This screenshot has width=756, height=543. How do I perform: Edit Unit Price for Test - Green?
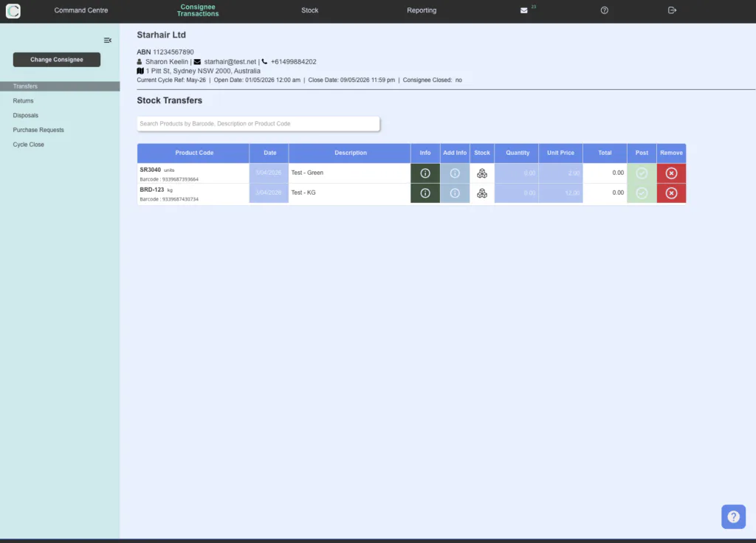pyautogui.click(x=560, y=173)
